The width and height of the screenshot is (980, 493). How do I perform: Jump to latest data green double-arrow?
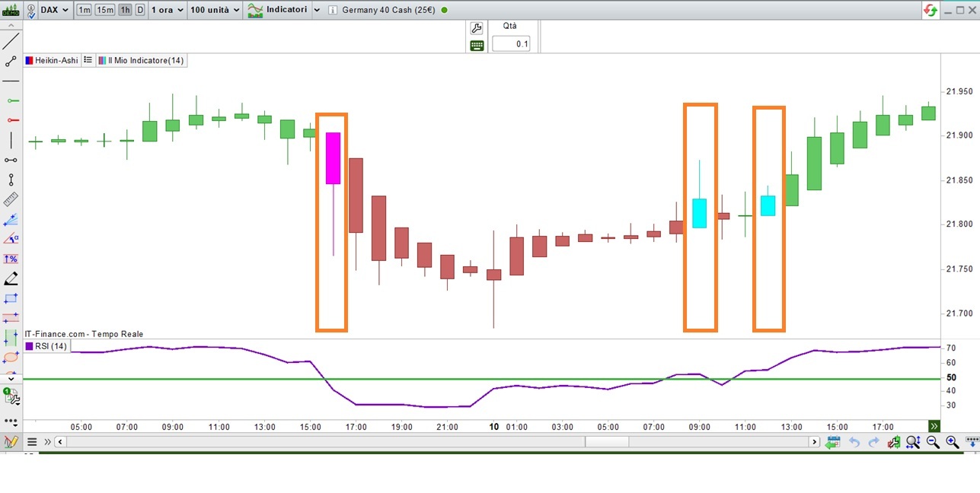click(935, 426)
